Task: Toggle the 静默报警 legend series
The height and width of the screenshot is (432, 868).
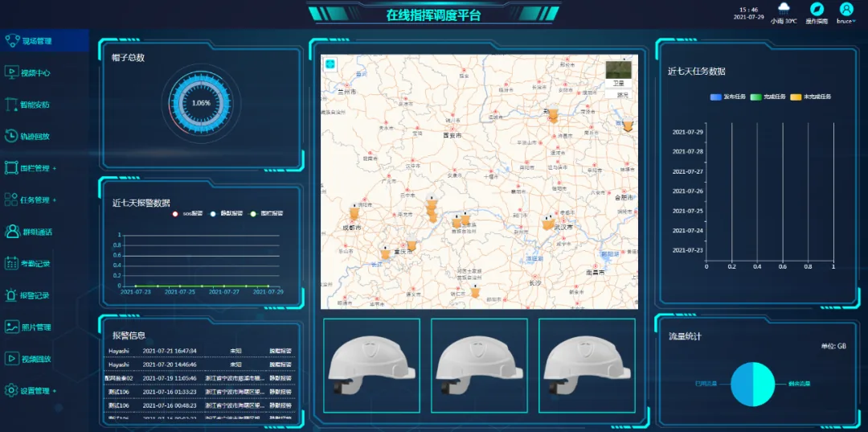Action: [227, 213]
